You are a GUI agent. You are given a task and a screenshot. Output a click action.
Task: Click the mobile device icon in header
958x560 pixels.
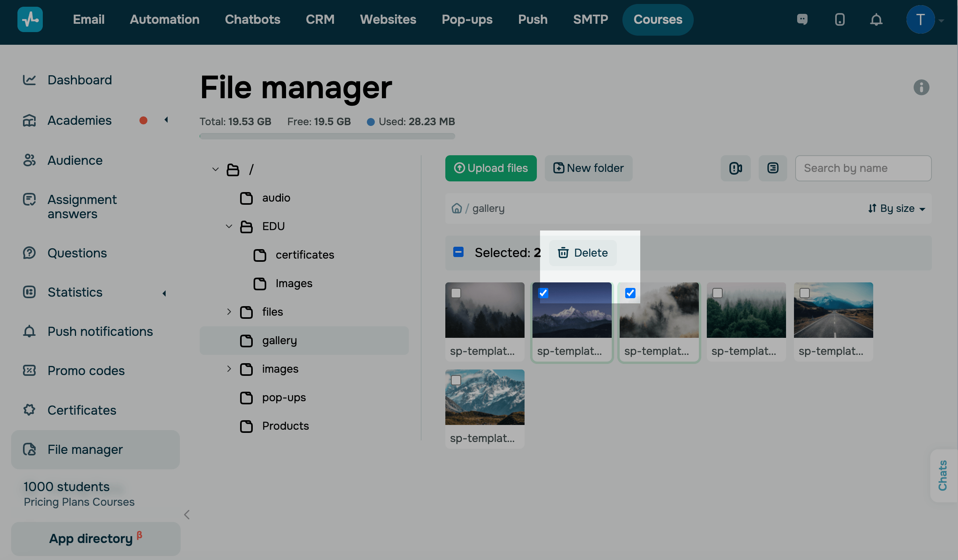840,19
